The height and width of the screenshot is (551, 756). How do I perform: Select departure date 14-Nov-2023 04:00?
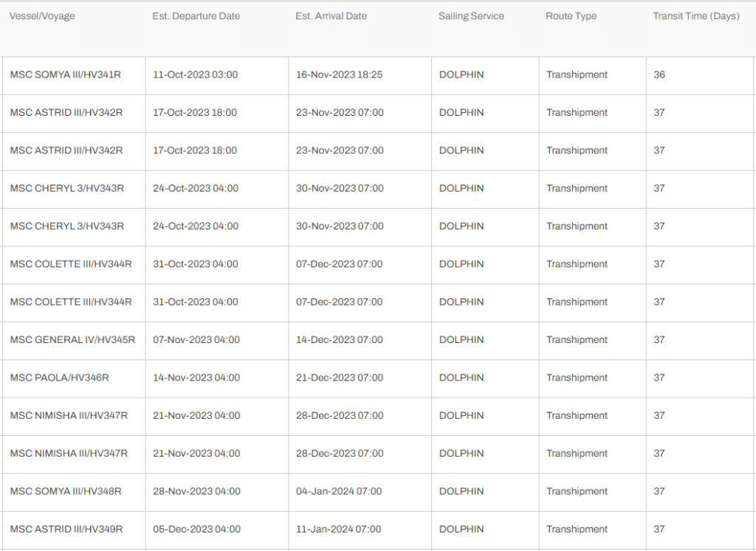point(196,378)
